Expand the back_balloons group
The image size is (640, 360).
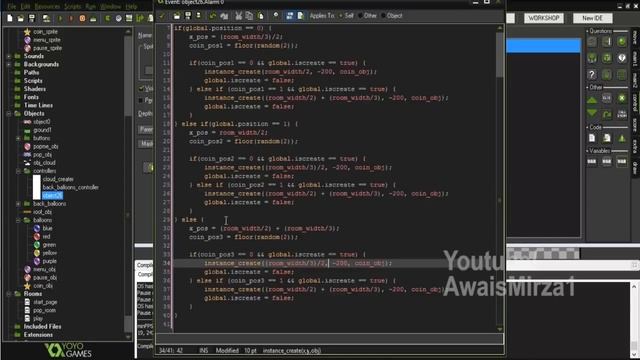coord(18,204)
